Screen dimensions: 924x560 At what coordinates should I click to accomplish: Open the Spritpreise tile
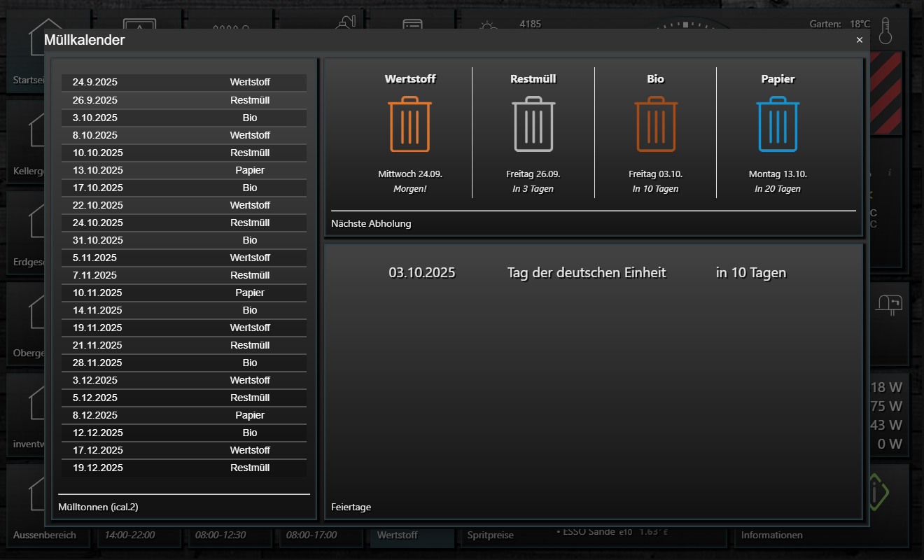pos(490,535)
